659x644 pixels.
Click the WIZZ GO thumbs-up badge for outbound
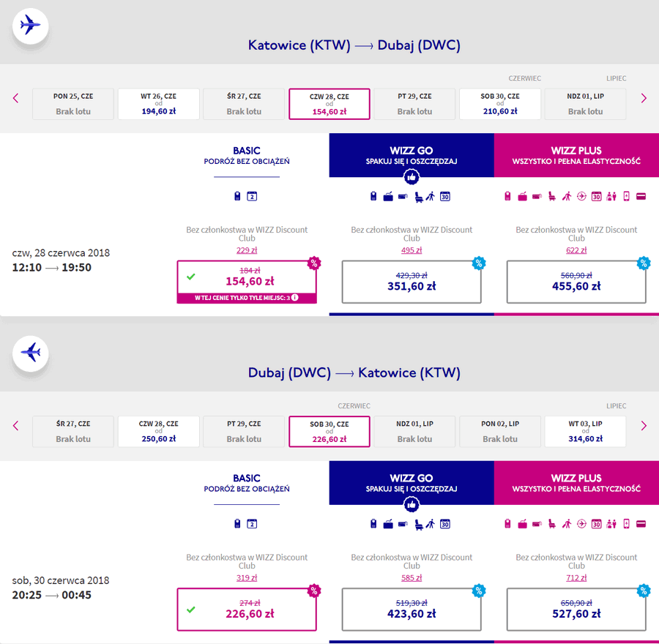click(x=412, y=177)
